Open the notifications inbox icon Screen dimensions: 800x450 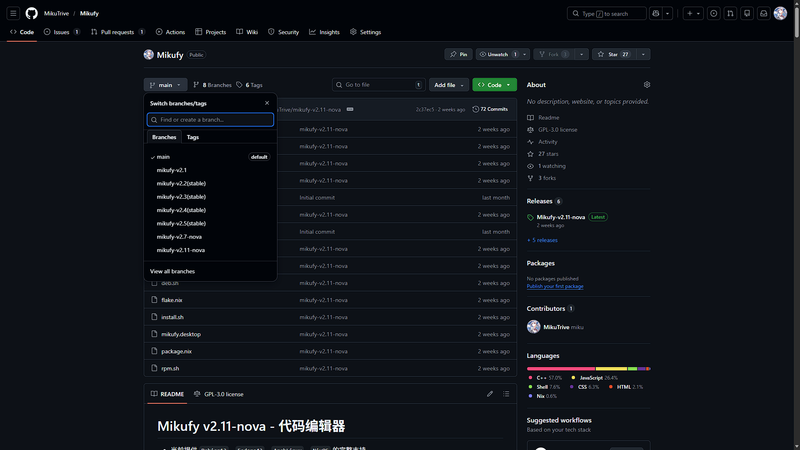[x=761, y=13]
